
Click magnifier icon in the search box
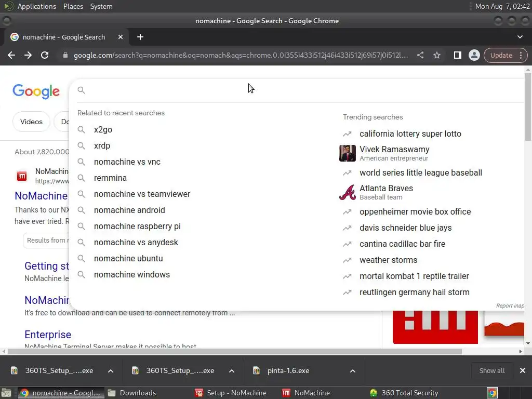[81, 90]
